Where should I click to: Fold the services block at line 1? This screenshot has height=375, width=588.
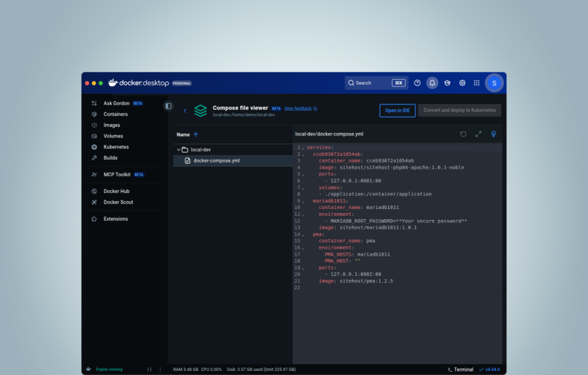303,148
